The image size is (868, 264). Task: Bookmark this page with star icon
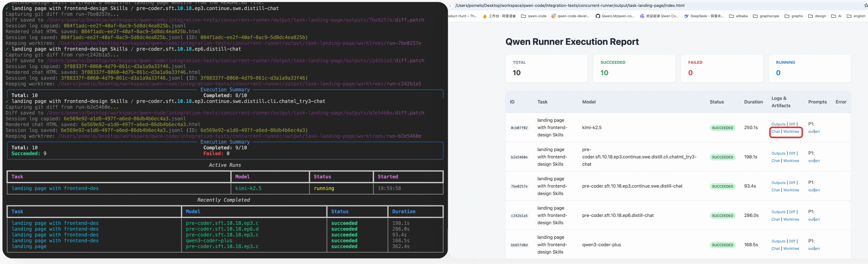[x=866, y=6]
